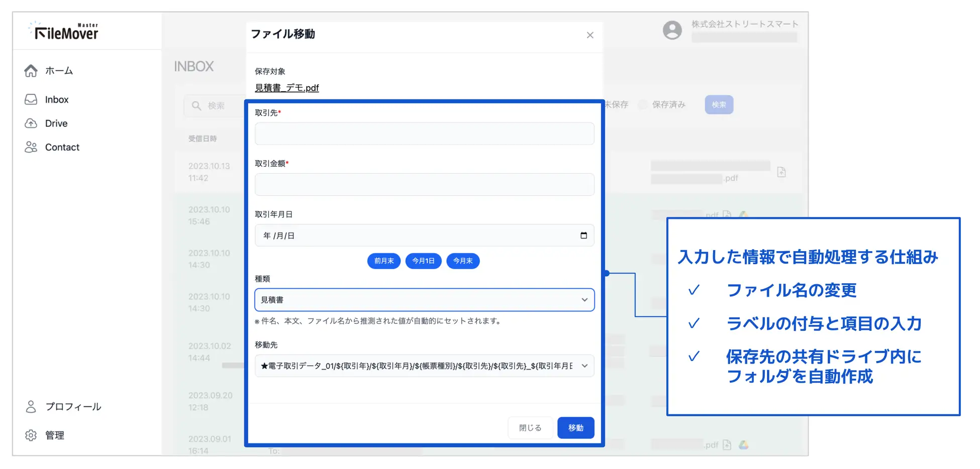The image size is (980, 469).
Task: Expand the 移動先 destination path dropdown
Action: tap(424, 366)
